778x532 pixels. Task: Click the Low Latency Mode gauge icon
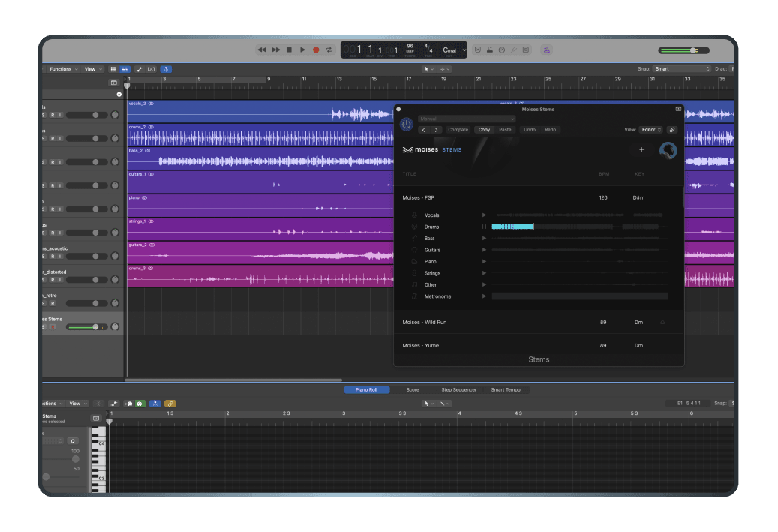[502, 50]
